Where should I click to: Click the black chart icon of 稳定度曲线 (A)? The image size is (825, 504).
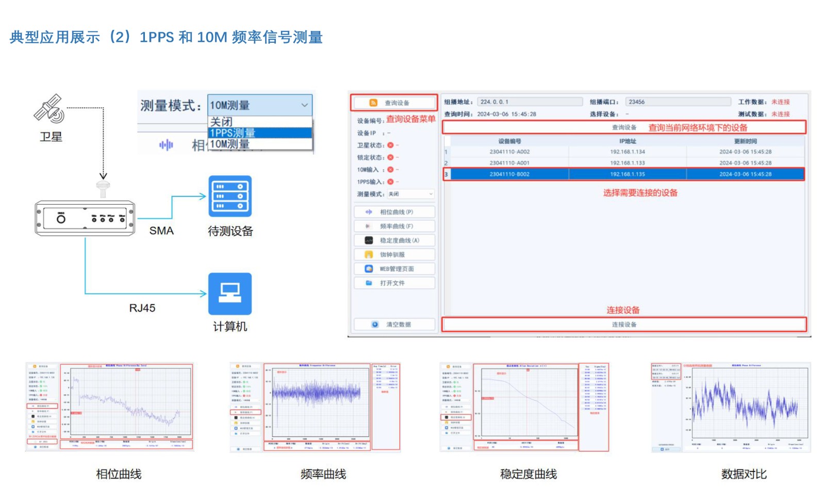[369, 240]
